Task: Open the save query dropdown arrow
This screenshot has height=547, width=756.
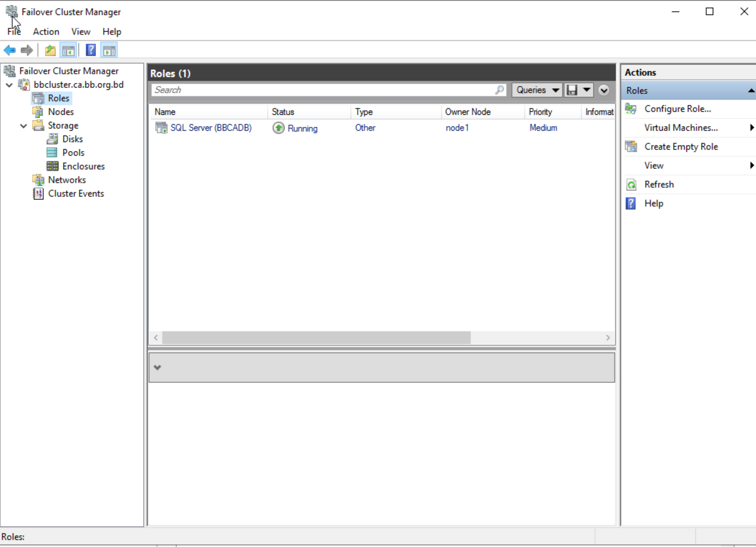Action: click(x=587, y=89)
